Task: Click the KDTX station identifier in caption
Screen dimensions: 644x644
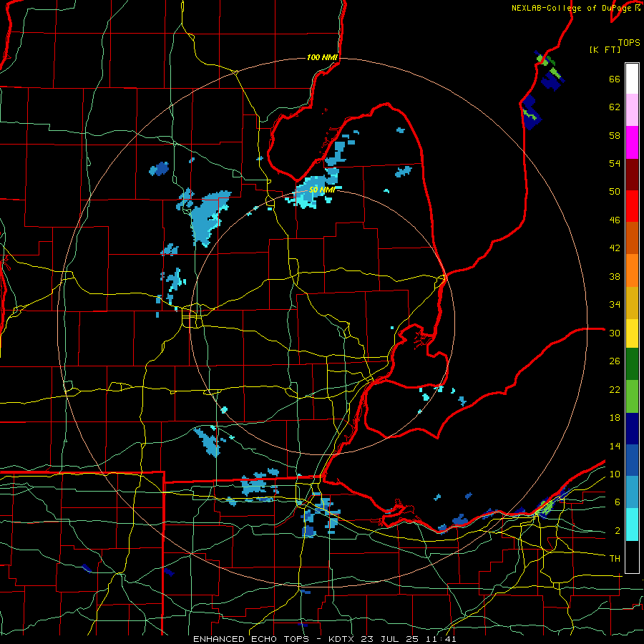Action: point(342,639)
